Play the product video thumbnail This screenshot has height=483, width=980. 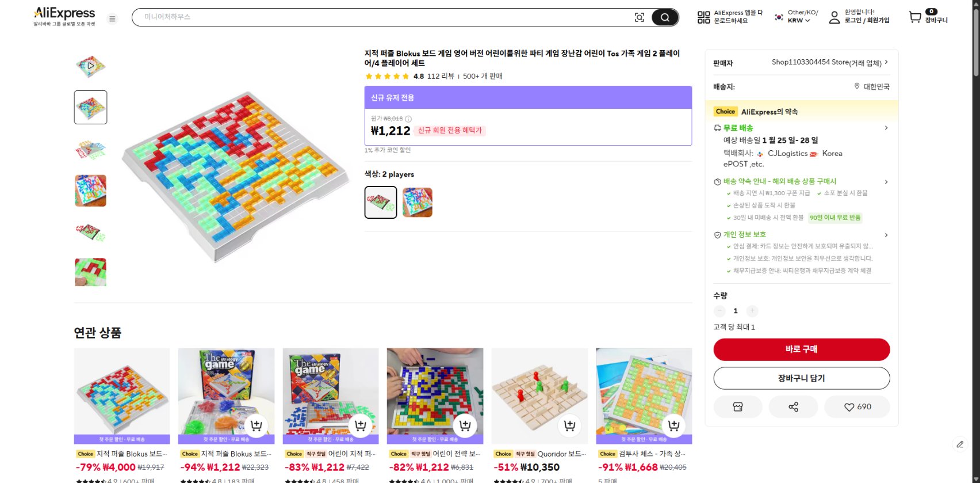coord(90,66)
